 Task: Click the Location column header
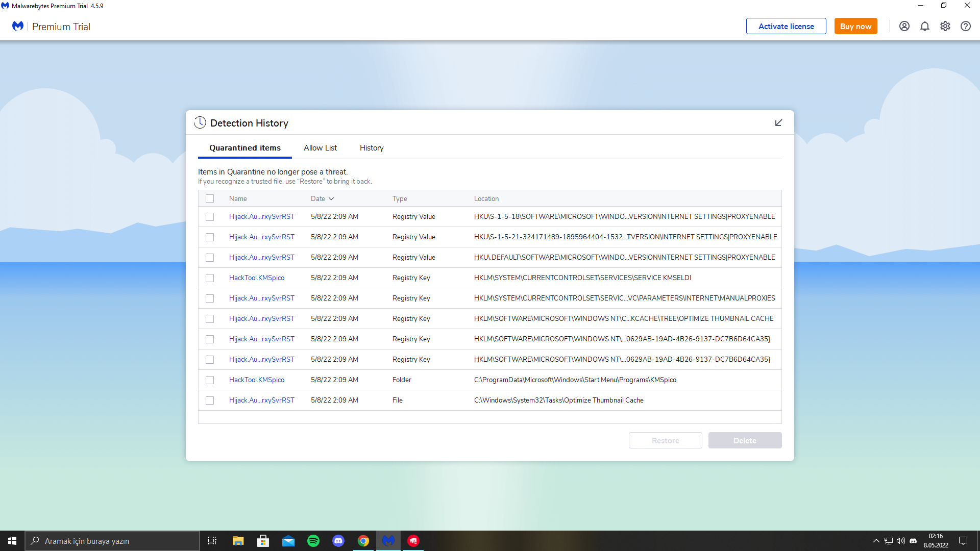click(486, 198)
